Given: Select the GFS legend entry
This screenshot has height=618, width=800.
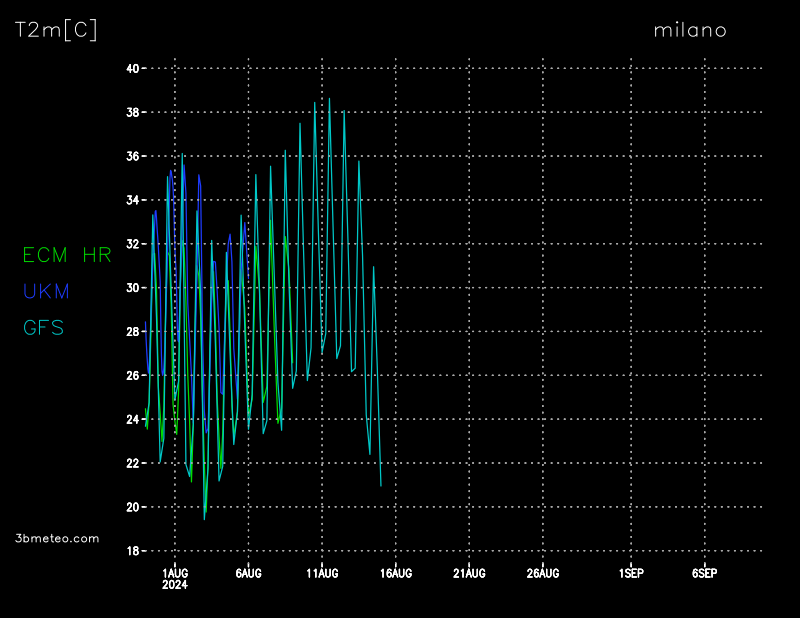Looking at the screenshot, I should [43, 328].
